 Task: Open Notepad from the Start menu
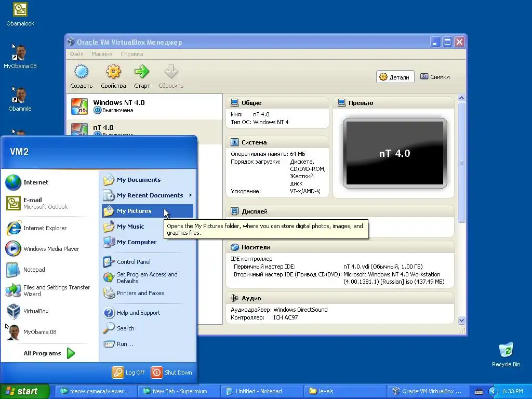click(50, 270)
